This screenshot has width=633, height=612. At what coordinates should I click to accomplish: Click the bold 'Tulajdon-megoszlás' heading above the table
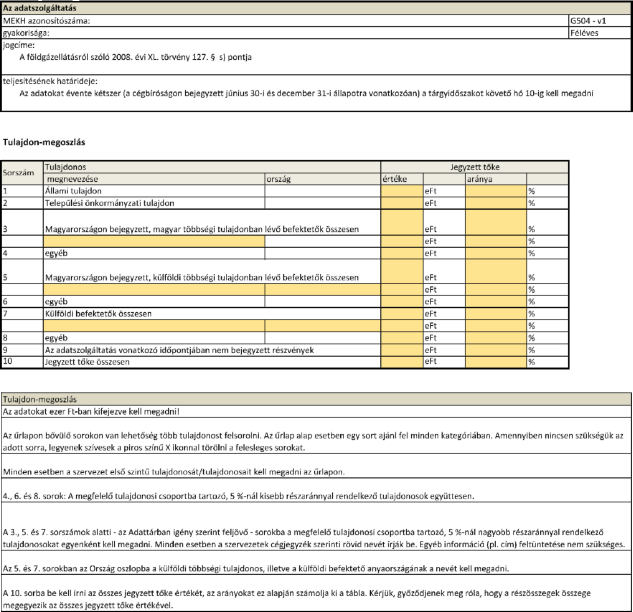44,142
